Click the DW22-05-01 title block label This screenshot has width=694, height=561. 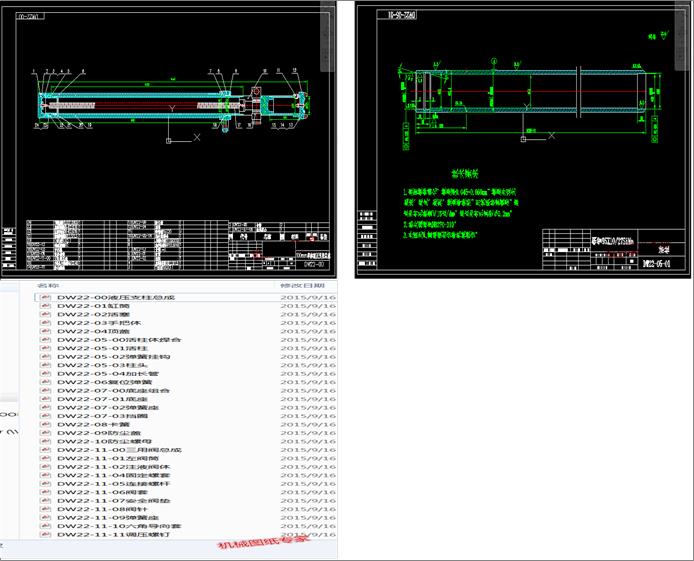point(657,264)
